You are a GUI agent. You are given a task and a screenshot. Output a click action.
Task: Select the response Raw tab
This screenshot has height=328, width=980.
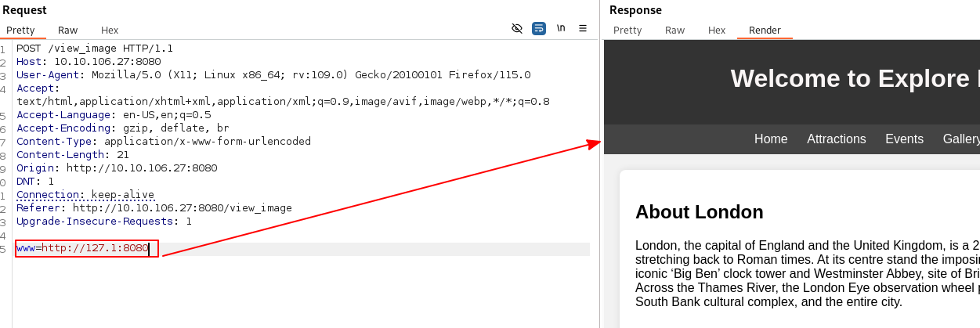[674, 31]
